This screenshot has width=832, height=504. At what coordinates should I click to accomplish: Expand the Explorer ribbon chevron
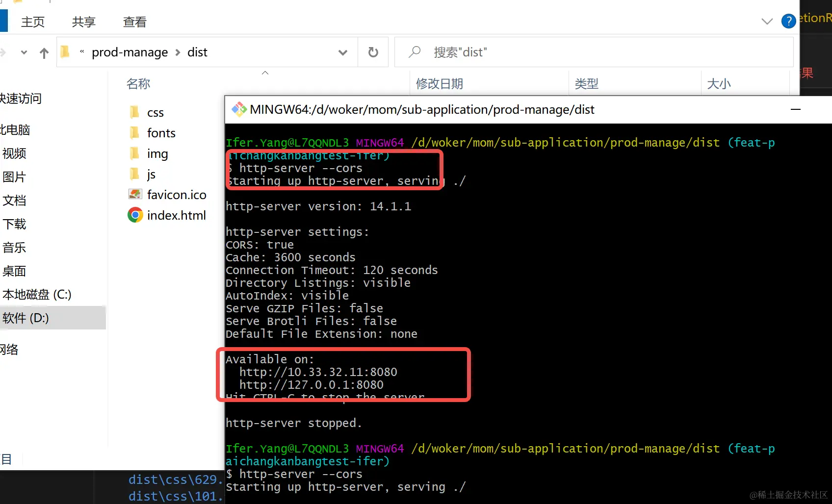click(767, 21)
